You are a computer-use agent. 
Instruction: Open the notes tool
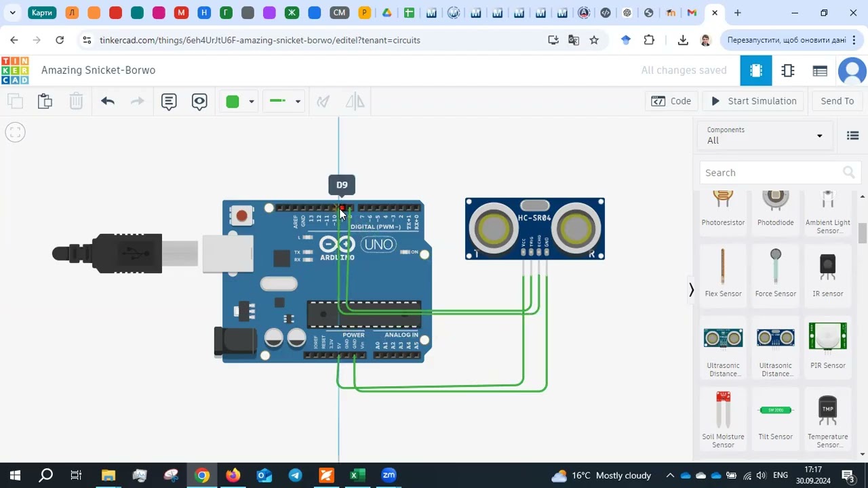169,101
